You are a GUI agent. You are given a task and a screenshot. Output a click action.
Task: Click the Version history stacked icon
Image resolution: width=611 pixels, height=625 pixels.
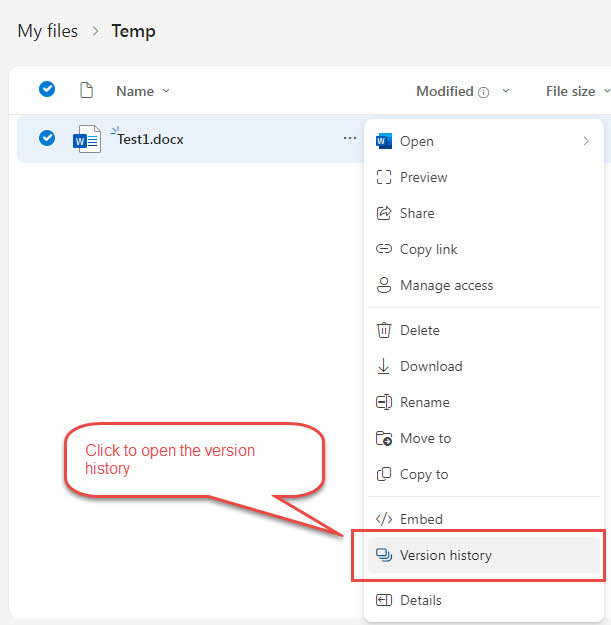click(x=384, y=555)
